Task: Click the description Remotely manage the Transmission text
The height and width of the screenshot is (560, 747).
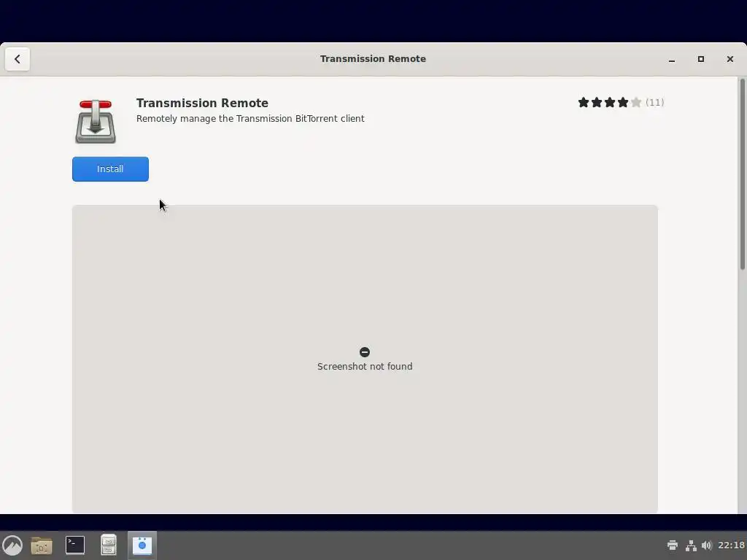Action: coord(250,119)
